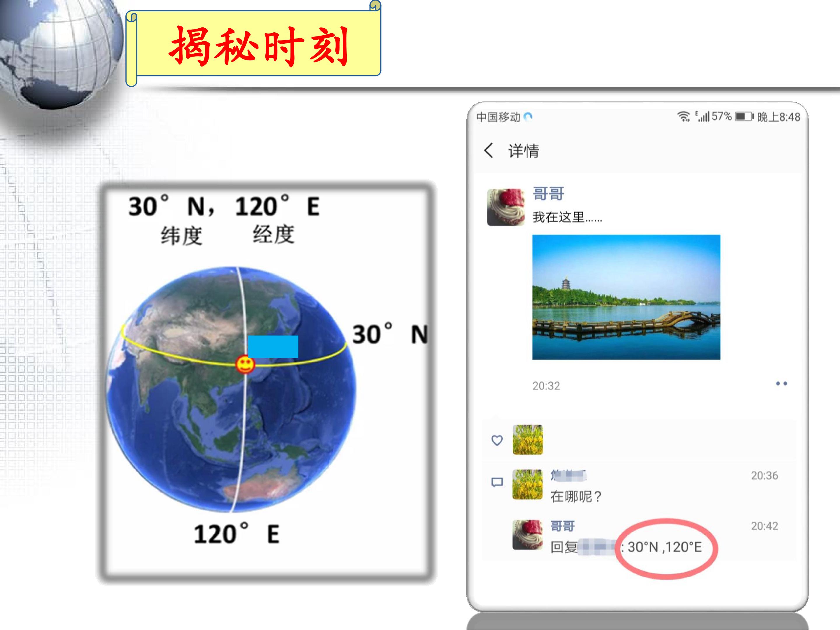Tap the 20:32 post timestamp
The image size is (840, 630).
(546, 386)
